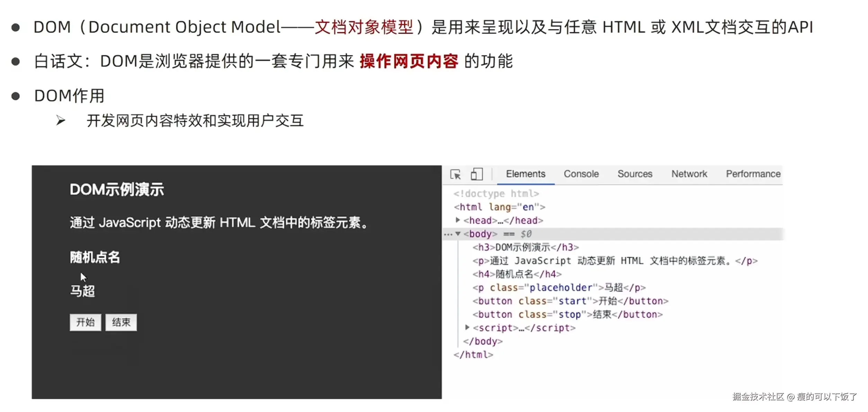The width and height of the screenshot is (868, 412).
Task: Select the Network tab
Action: (x=689, y=174)
